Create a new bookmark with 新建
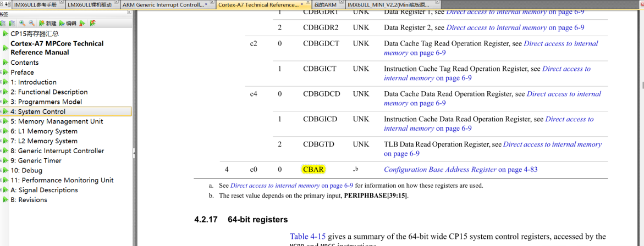This screenshot has width=644, height=246. pos(48,24)
